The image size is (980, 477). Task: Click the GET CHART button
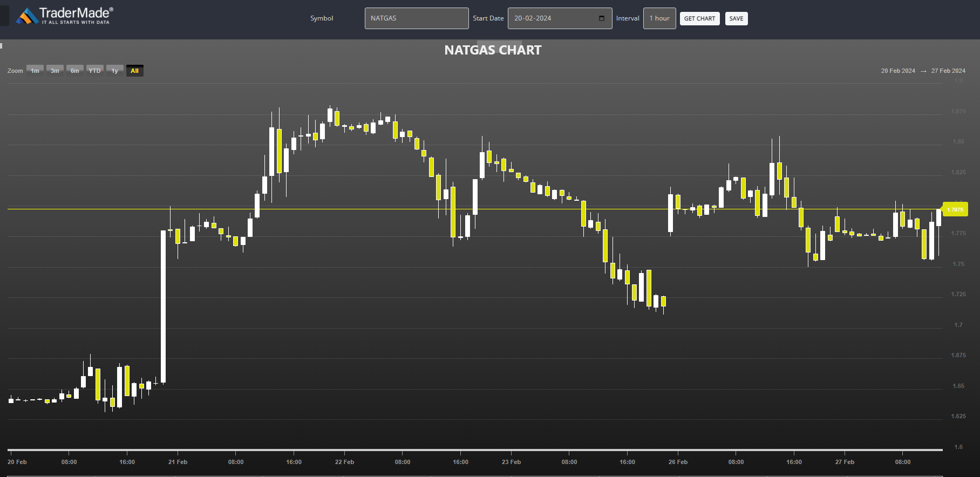tap(699, 18)
